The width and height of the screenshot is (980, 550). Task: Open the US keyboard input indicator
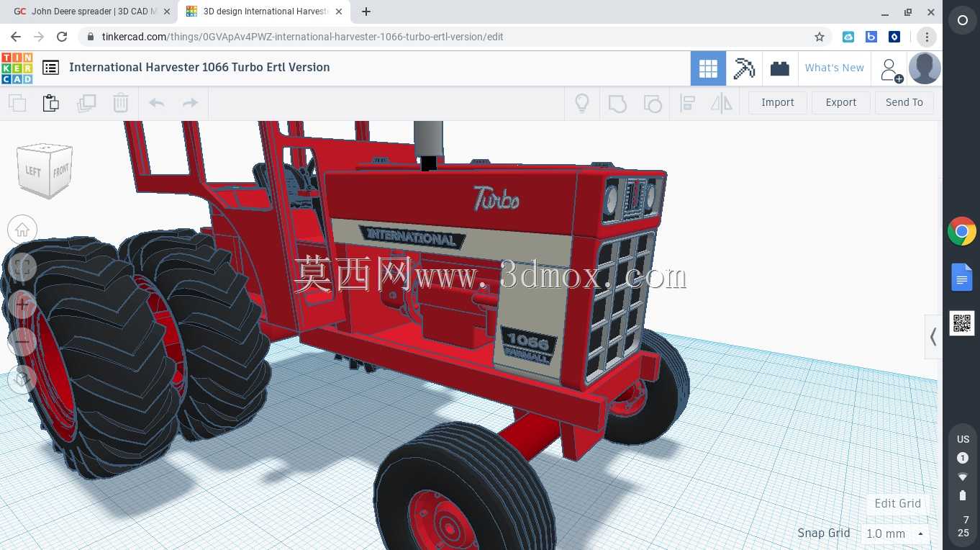(963, 439)
